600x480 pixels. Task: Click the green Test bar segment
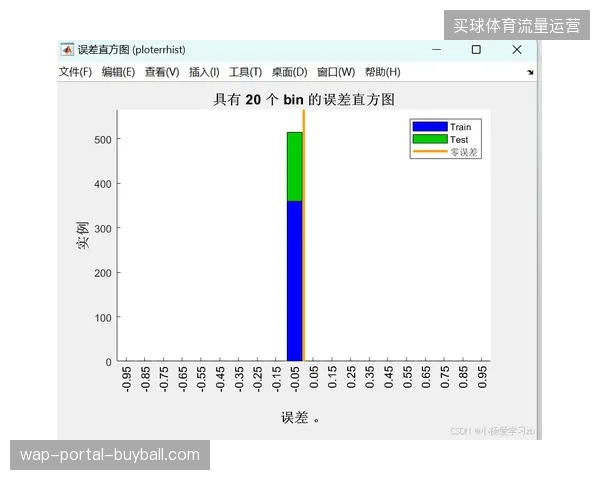[x=294, y=167]
